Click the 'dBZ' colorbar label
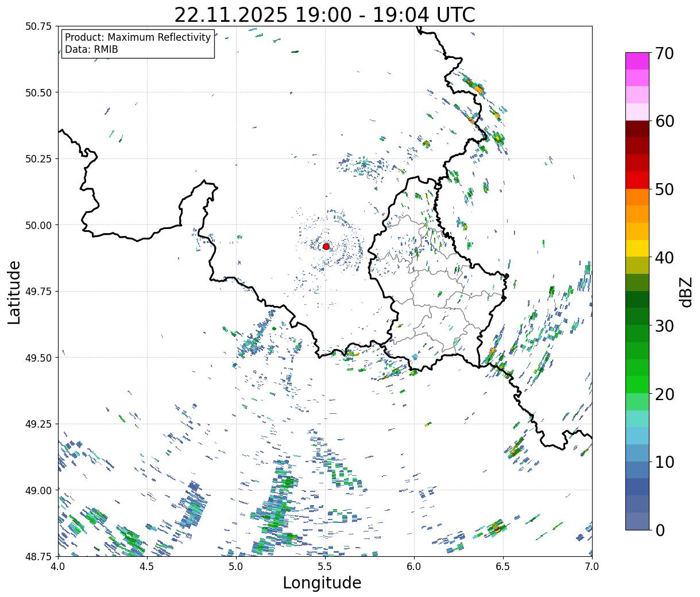 click(686, 291)
